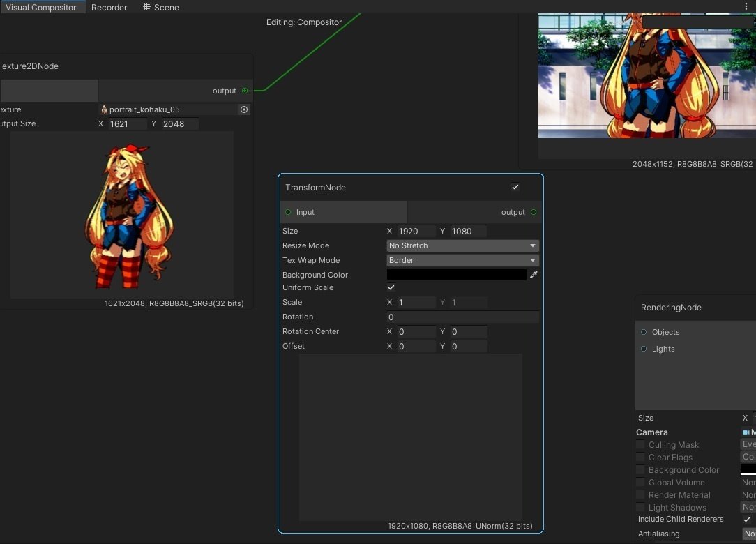Open the Antialiasing dropdown
Viewport: 756px width, 544px height.
(749, 534)
